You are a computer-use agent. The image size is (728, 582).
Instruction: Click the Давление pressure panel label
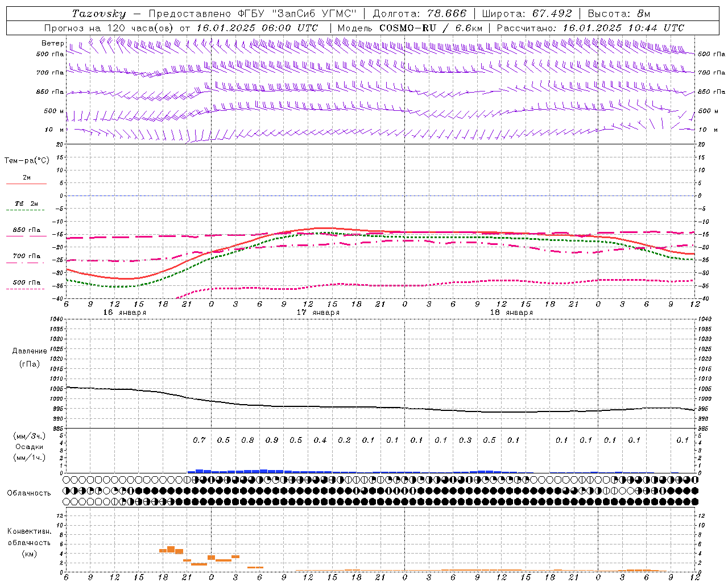click(30, 351)
